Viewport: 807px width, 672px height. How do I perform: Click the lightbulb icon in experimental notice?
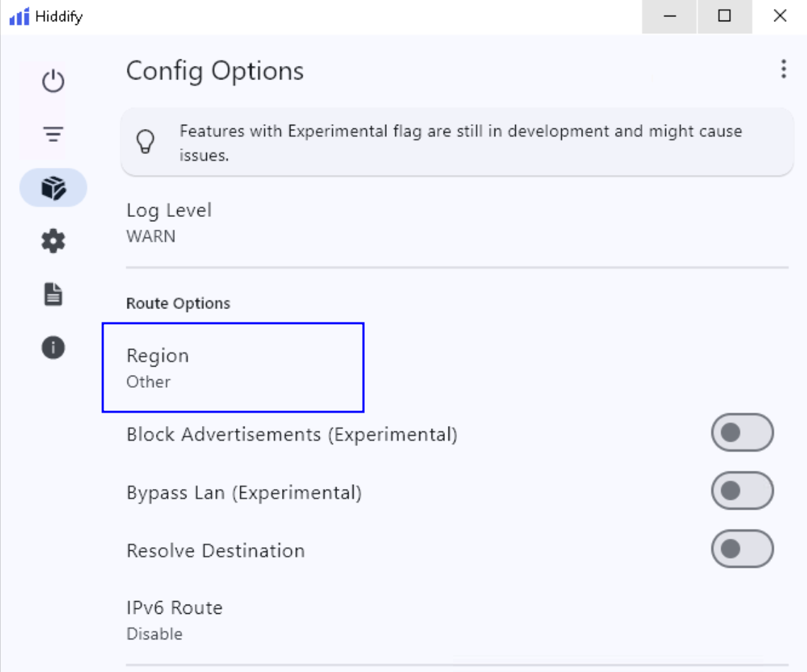click(x=147, y=142)
